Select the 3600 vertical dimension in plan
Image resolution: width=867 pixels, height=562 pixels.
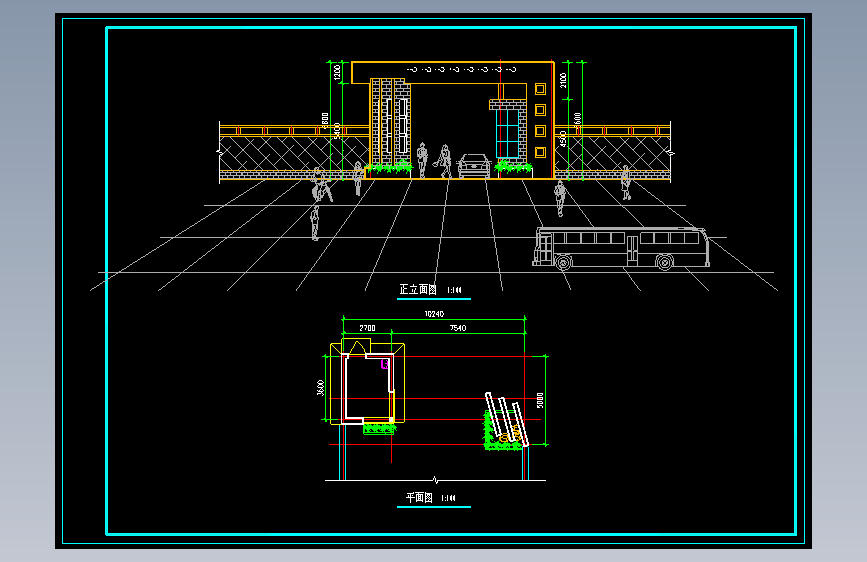[x=320, y=387]
